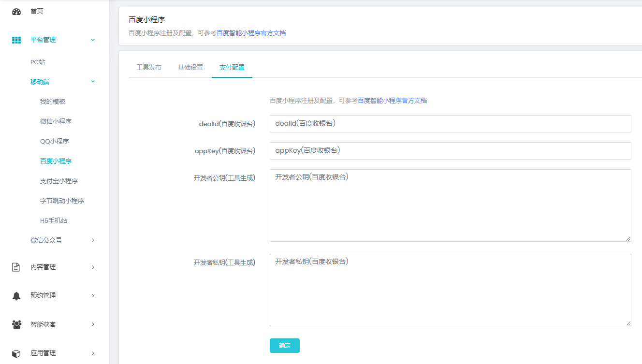Open 微信小程序 in the sidebar
The height and width of the screenshot is (364, 642).
tap(56, 122)
